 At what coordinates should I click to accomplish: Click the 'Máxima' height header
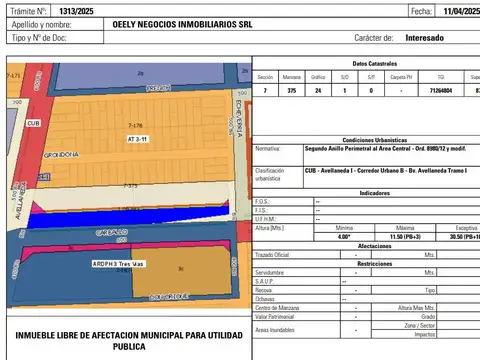(x=405, y=228)
